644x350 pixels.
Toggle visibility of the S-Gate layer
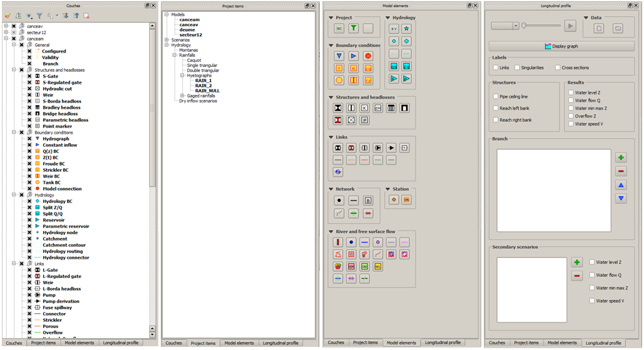click(29, 76)
